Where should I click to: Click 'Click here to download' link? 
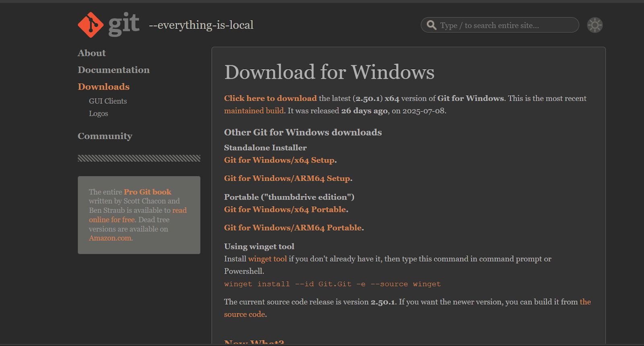(x=270, y=99)
